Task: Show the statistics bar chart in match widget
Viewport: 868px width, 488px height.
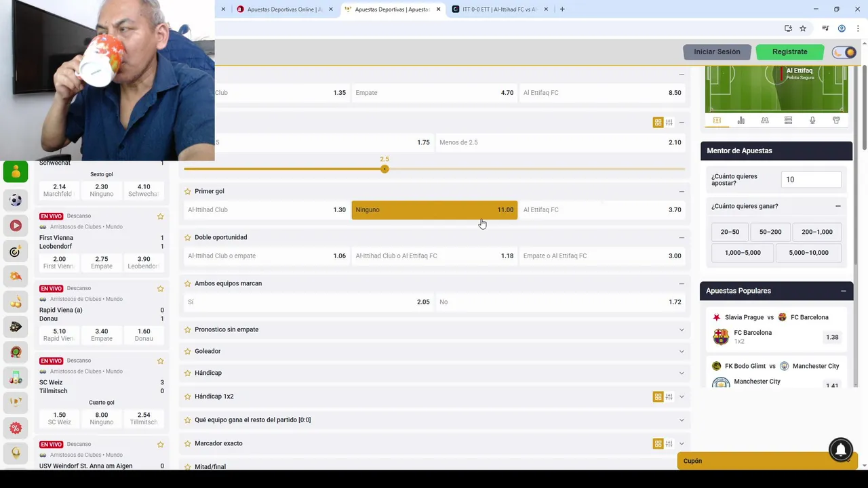Action: tap(741, 121)
